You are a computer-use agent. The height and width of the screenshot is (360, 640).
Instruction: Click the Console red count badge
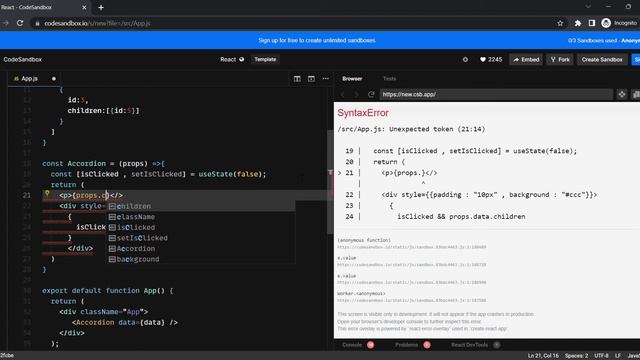(x=371, y=345)
